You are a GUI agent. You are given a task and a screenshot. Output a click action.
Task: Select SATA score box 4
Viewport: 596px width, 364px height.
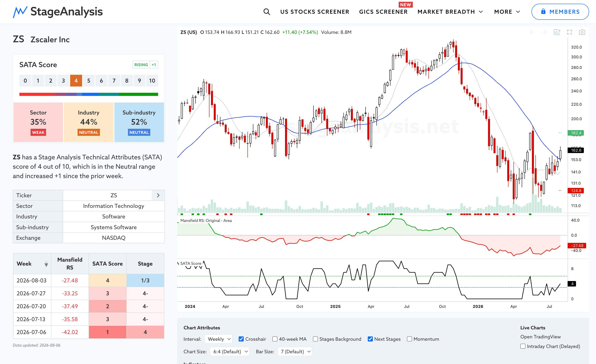point(76,80)
